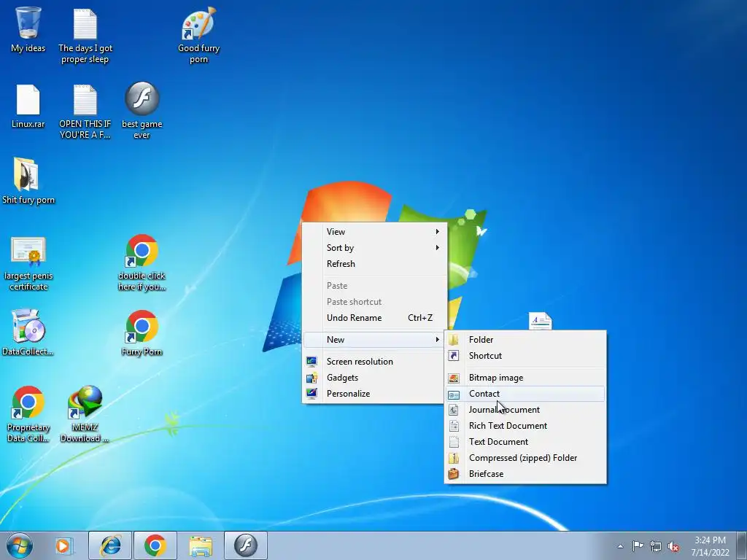Open the network tray icon
Image resolution: width=747 pixels, height=560 pixels.
(656, 546)
